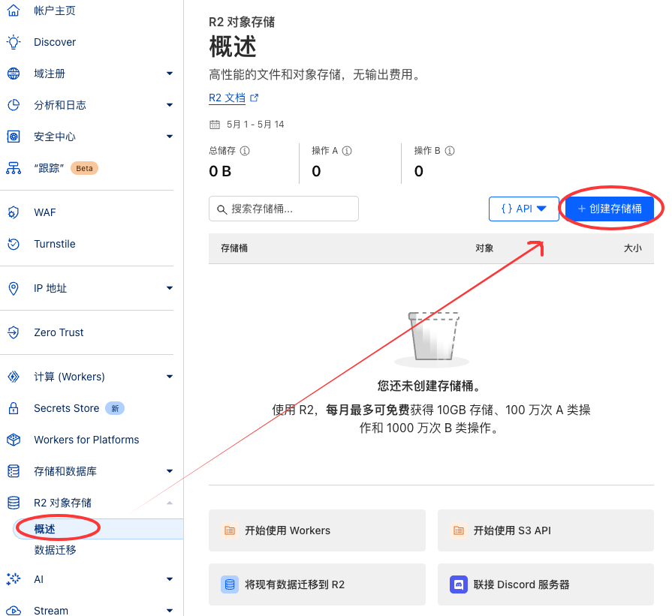The image size is (672, 616).
Task: Click the 创建存储桶 button
Action: (x=610, y=209)
